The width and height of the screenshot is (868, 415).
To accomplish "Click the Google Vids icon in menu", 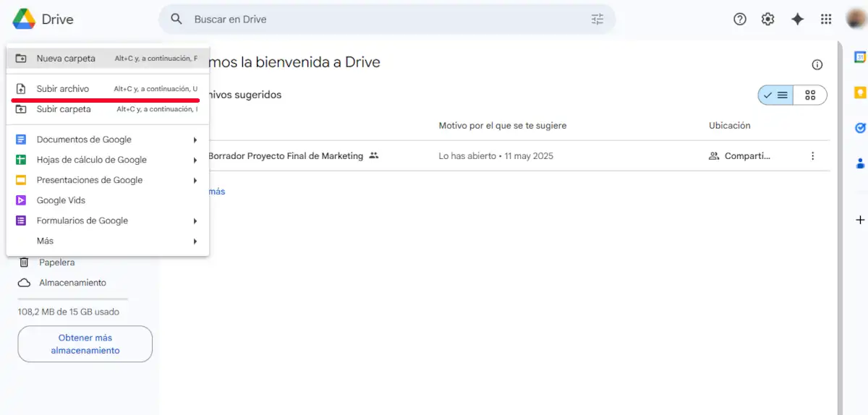I will 21,200.
